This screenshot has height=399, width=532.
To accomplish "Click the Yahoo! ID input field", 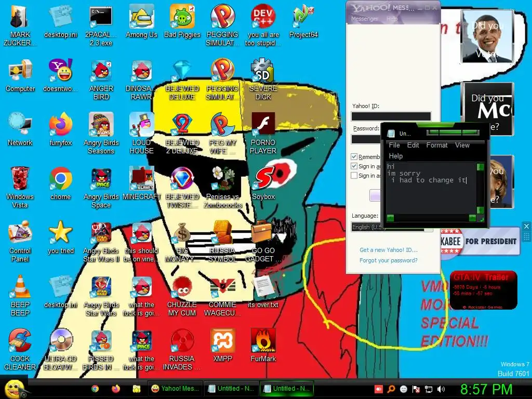I will 391,116.
